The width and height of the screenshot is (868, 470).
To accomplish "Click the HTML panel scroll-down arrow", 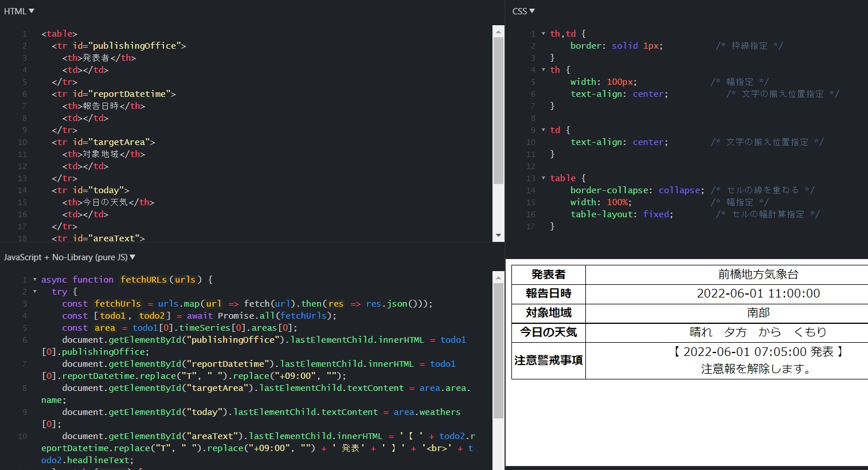I will point(498,236).
